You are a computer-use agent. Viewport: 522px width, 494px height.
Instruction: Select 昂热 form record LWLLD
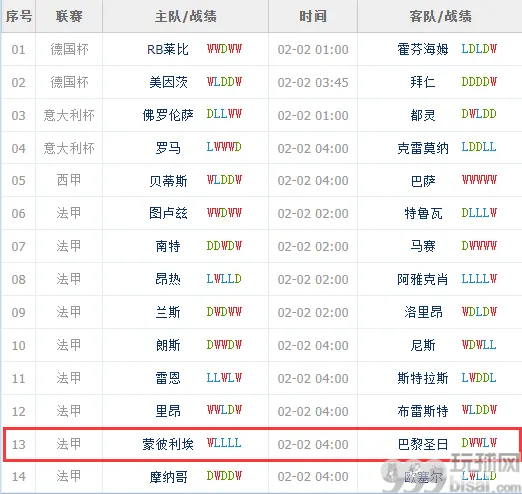point(224,278)
